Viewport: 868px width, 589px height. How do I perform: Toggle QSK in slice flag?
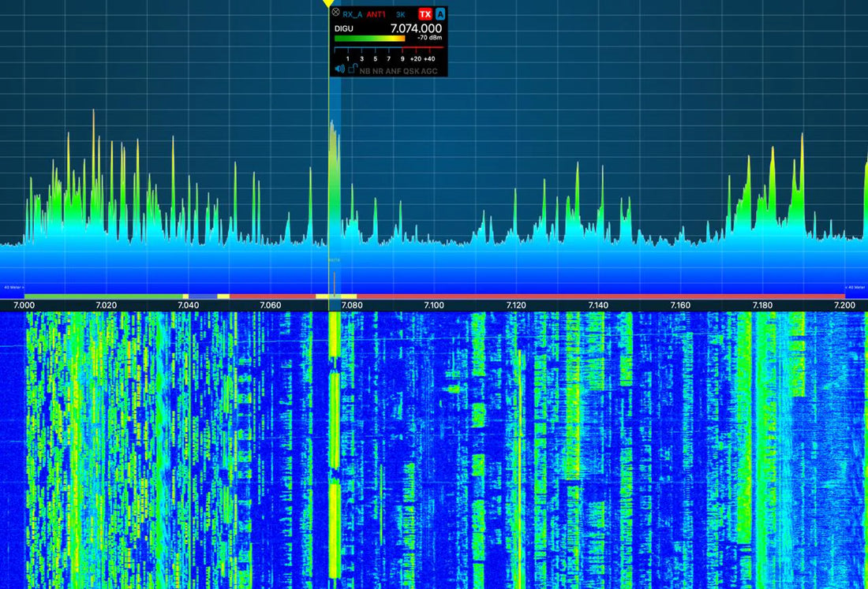click(411, 71)
